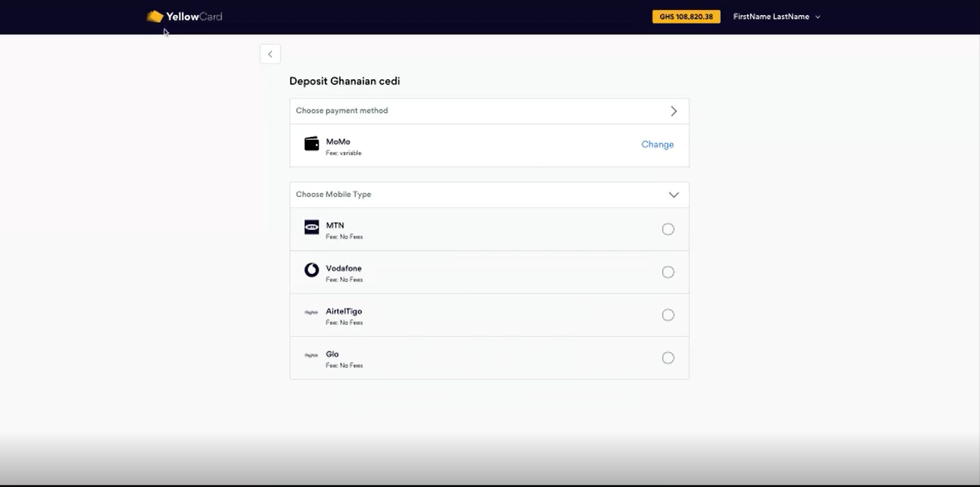Image resolution: width=980 pixels, height=487 pixels.
Task: Click the YellowCard logo
Action: point(184,16)
